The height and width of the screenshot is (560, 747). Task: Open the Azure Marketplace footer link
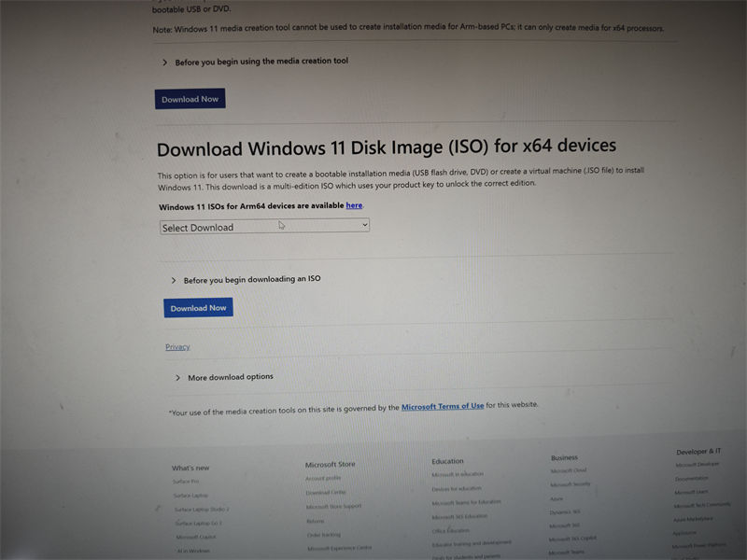(x=693, y=519)
